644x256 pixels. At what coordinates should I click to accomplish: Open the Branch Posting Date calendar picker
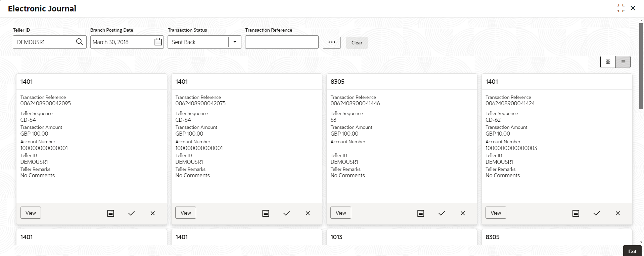click(x=158, y=42)
